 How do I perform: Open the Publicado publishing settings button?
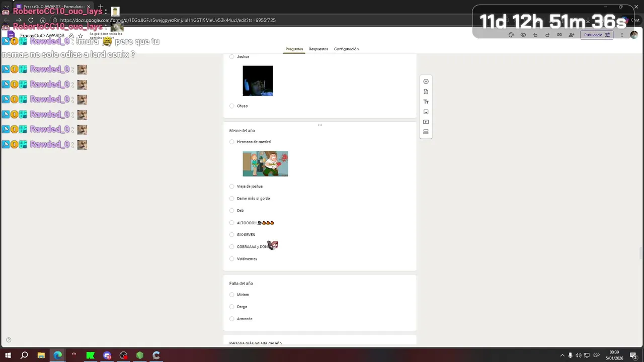(597, 35)
